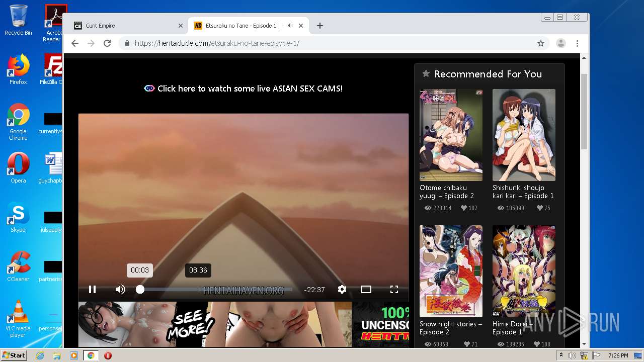
Task: Open the Chrome profile avatar
Action: click(561, 43)
